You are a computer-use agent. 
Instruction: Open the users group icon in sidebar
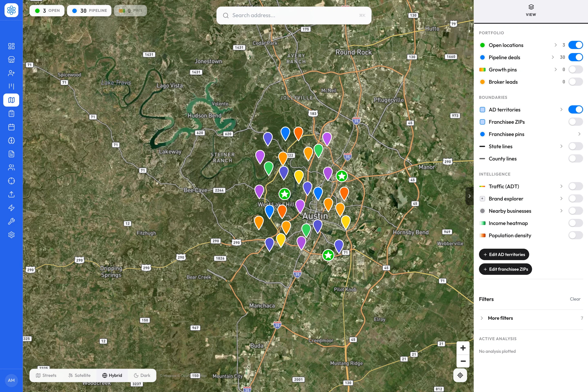(11, 167)
